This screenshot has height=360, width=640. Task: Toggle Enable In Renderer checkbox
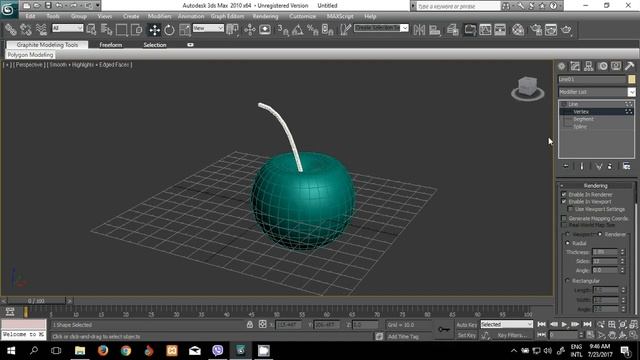click(564, 195)
